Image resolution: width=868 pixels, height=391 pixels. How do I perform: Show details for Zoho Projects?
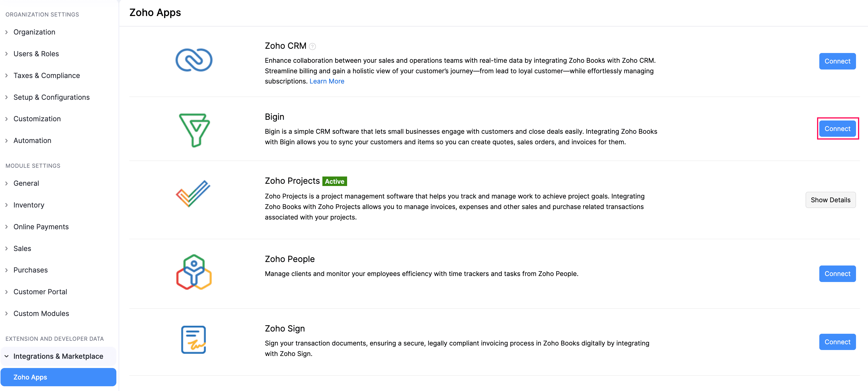pyautogui.click(x=830, y=200)
